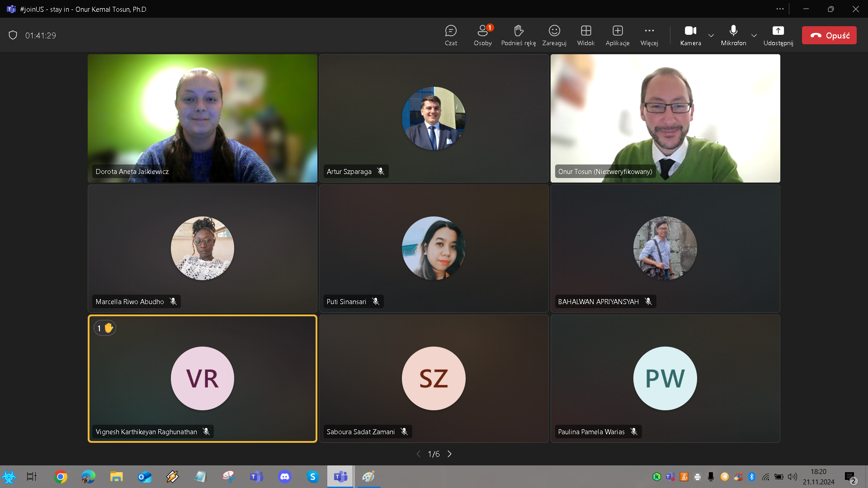Viewport: 868px width, 488px height.
Task: Leave meeting with Opuść button
Action: tap(829, 35)
